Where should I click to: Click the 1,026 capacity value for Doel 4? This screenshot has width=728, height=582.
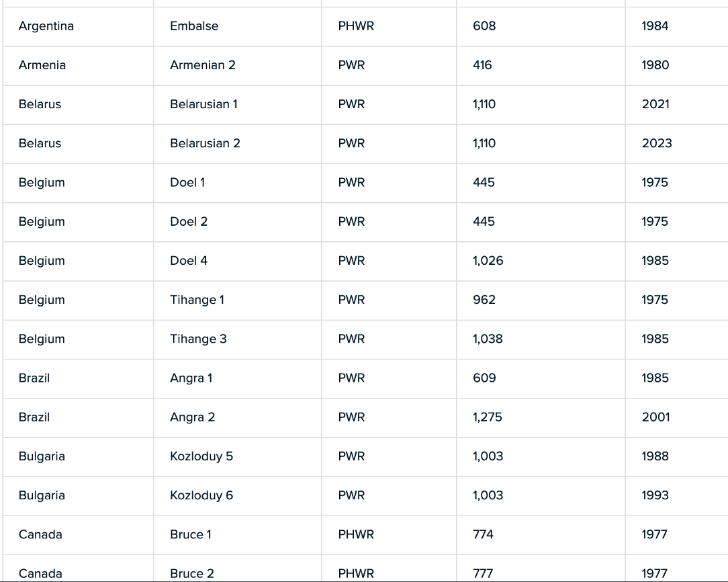pyautogui.click(x=488, y=261)
